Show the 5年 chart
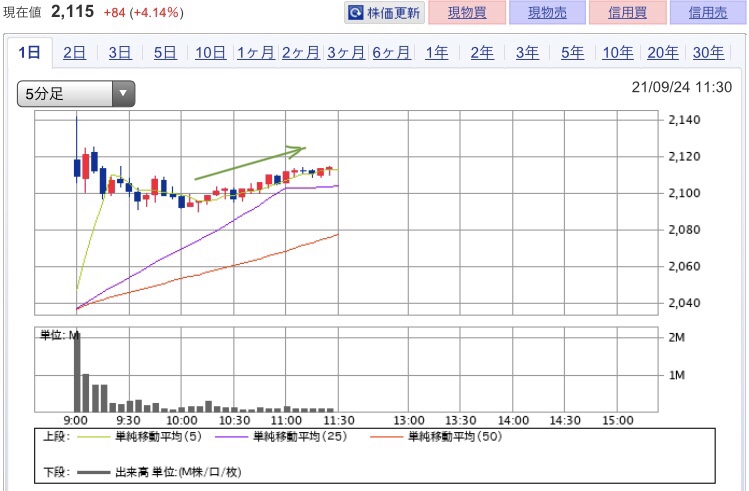 click(x=573, y=53)
